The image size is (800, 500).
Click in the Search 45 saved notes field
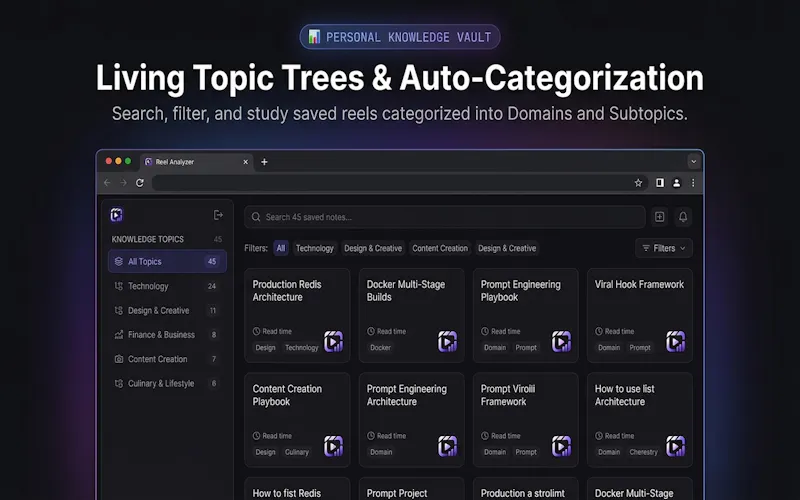(445, 217)
